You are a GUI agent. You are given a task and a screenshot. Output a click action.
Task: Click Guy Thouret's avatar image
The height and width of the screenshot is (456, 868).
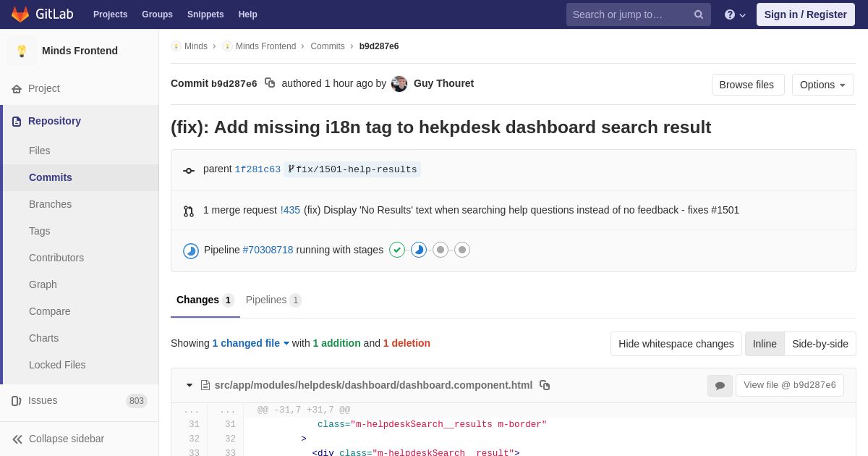[x=399, y=84]
